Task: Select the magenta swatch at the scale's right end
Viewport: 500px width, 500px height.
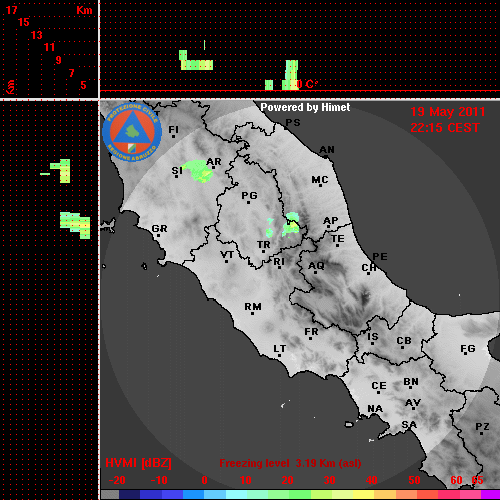Action: [x=491, y=495]
